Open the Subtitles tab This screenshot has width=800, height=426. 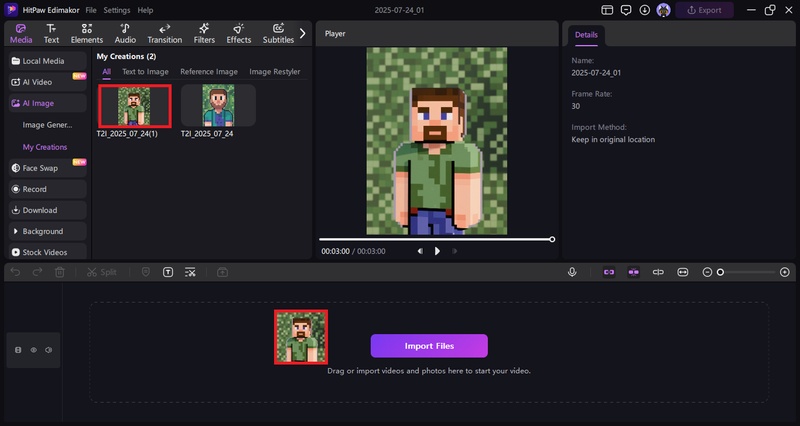click(x=278, y=34)
